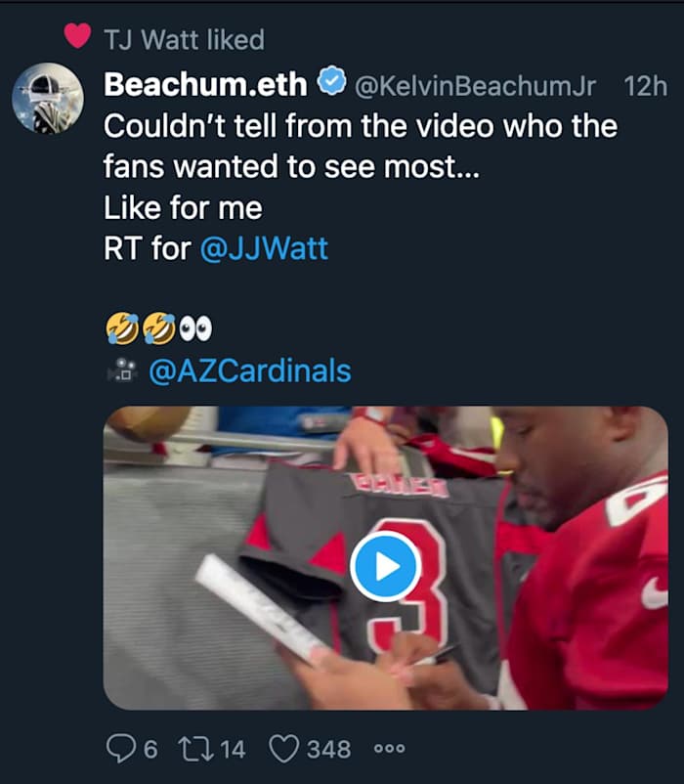Click the 348 likes count

[x=328, y=749]
